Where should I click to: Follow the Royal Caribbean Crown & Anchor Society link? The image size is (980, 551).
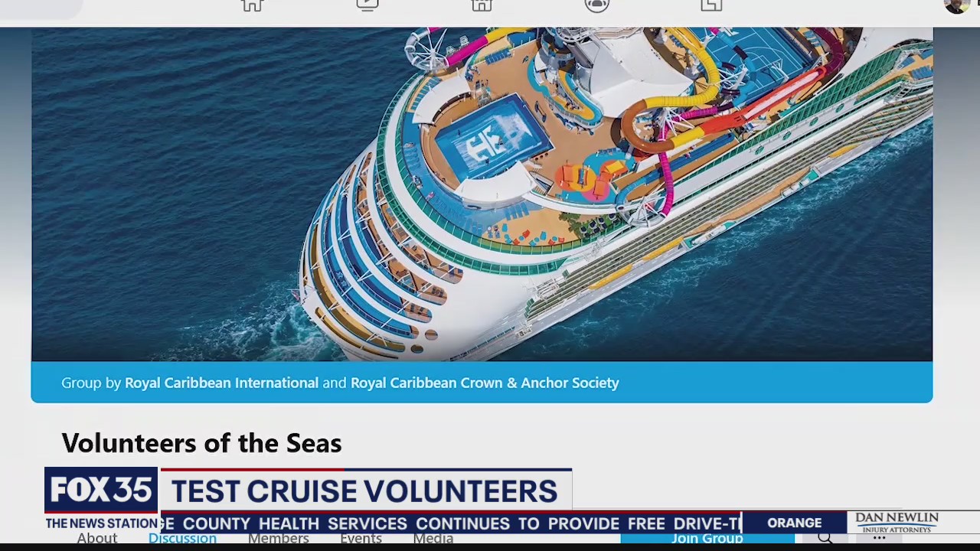click(485, 383)
